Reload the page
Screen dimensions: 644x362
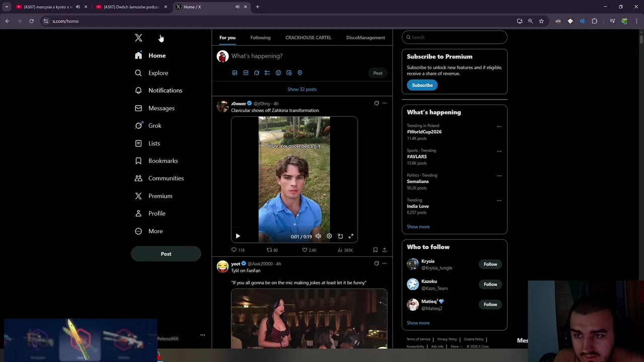[31, 21]
